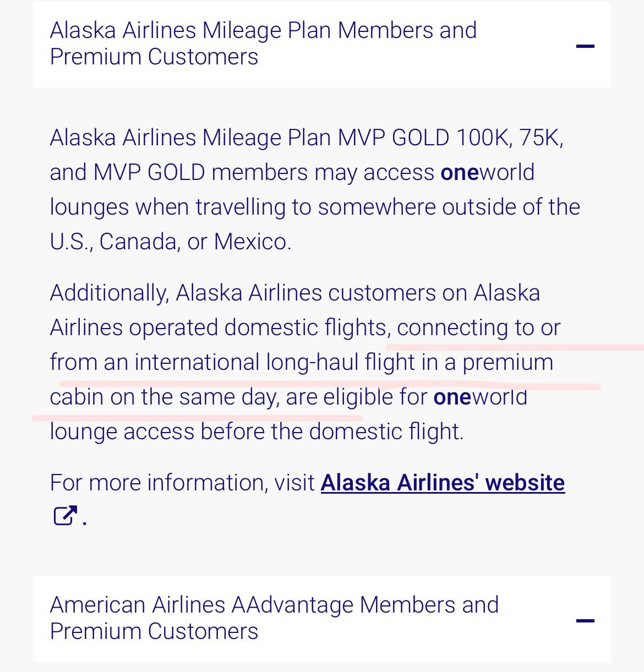Click the external link icon
Viewport: 644px width, 672px height.
click(64, 516)
